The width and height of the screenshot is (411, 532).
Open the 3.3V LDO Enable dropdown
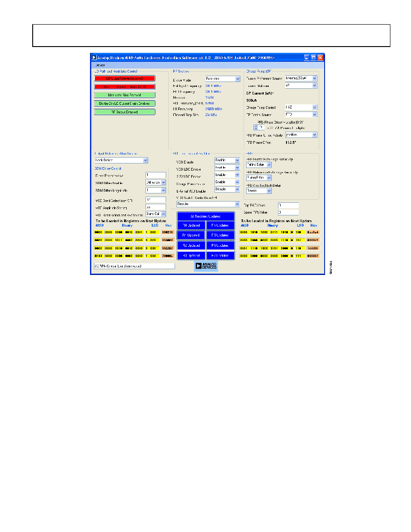click(x=227, y=175)
